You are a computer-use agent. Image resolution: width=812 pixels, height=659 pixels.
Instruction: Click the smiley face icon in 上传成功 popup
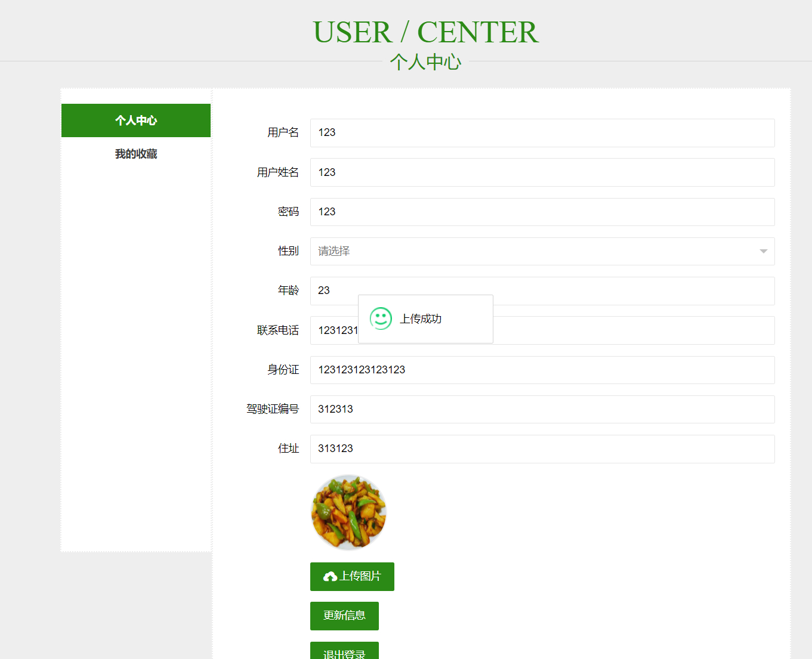coord(381,318)
